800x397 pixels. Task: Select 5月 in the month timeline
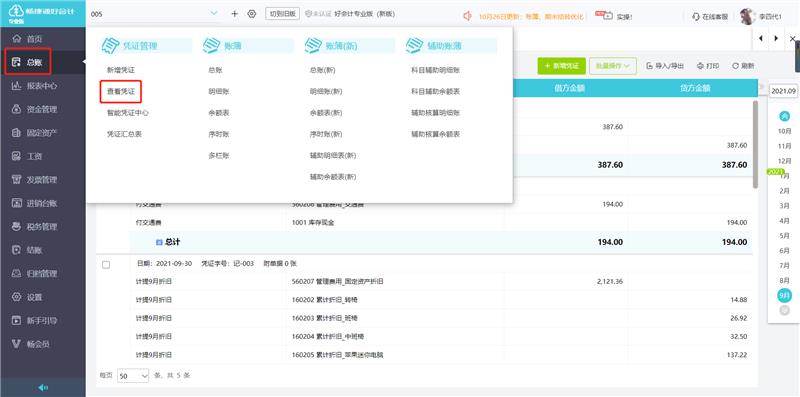point(785,236)
